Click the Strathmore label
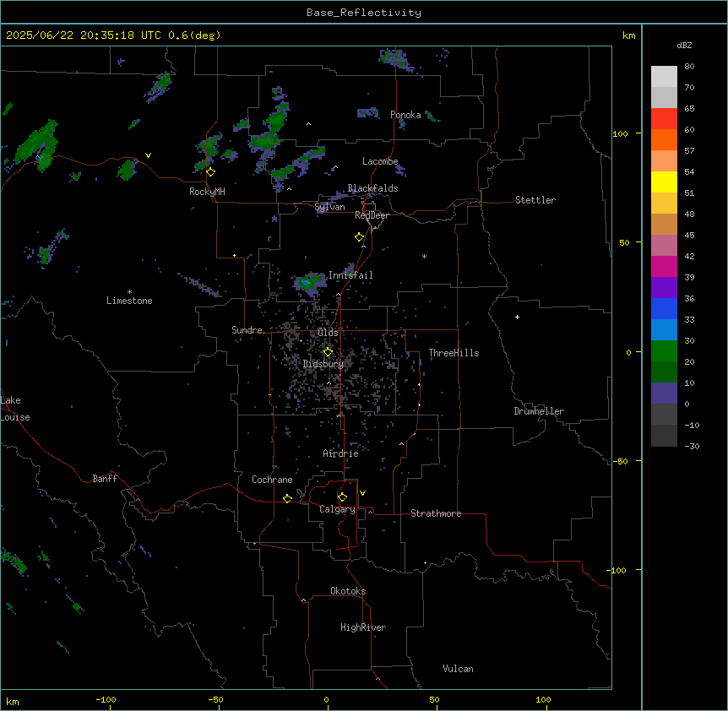Screen dimensions: 728x711 click(x=436, y=513)
